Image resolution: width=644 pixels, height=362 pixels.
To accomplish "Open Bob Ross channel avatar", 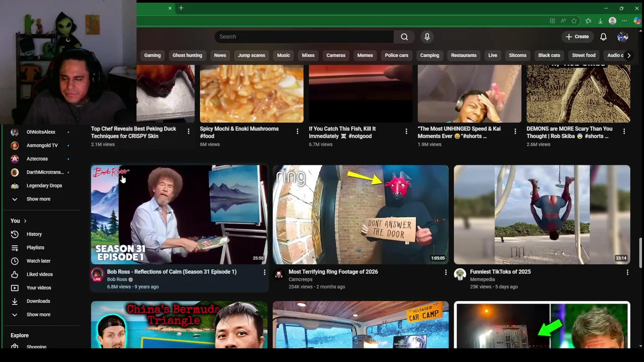I will [97, 275].
